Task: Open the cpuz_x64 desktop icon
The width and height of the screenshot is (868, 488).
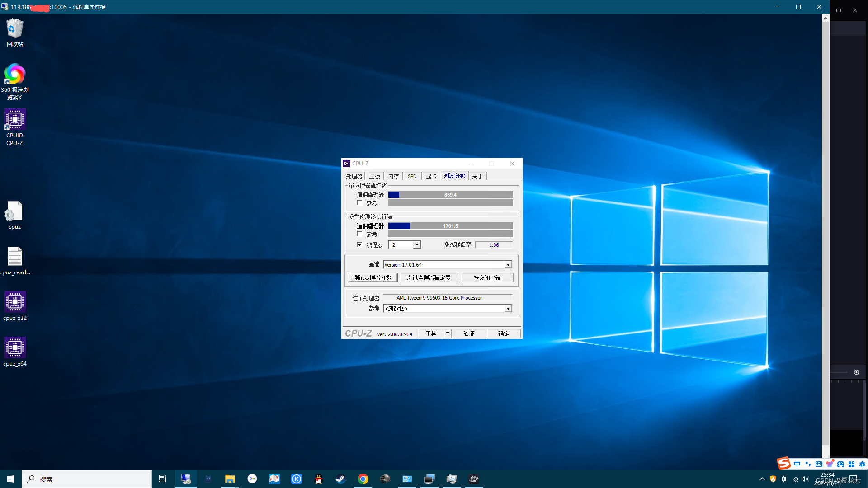Action: [x=14, y=348]
